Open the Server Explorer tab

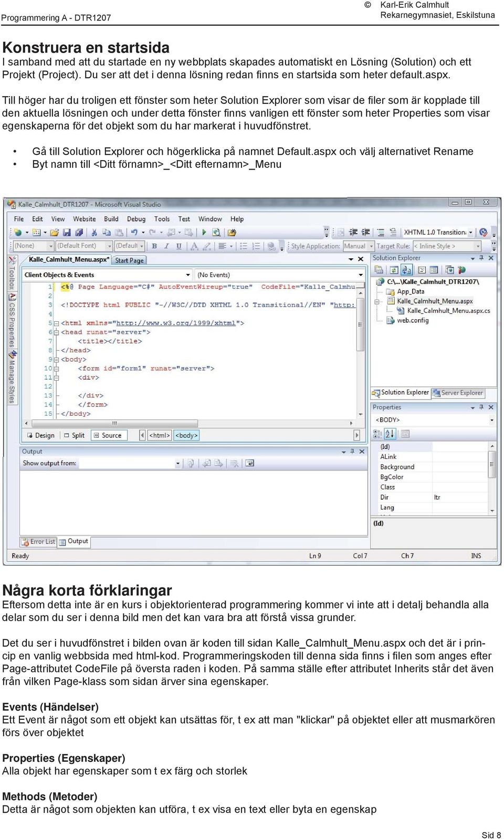coord(458,393)
